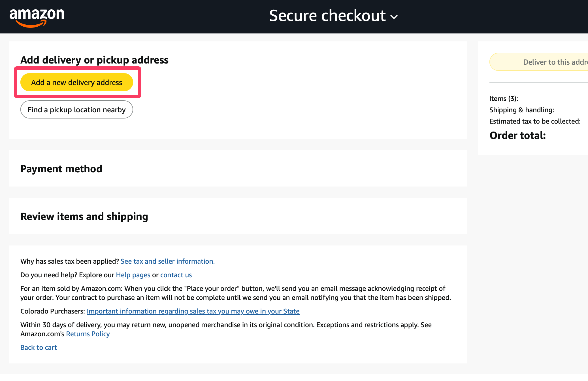The height and width of the screenshot is (381, 588).
Task: Click the Review items and shipping heading
Action: tap(84, 217)
